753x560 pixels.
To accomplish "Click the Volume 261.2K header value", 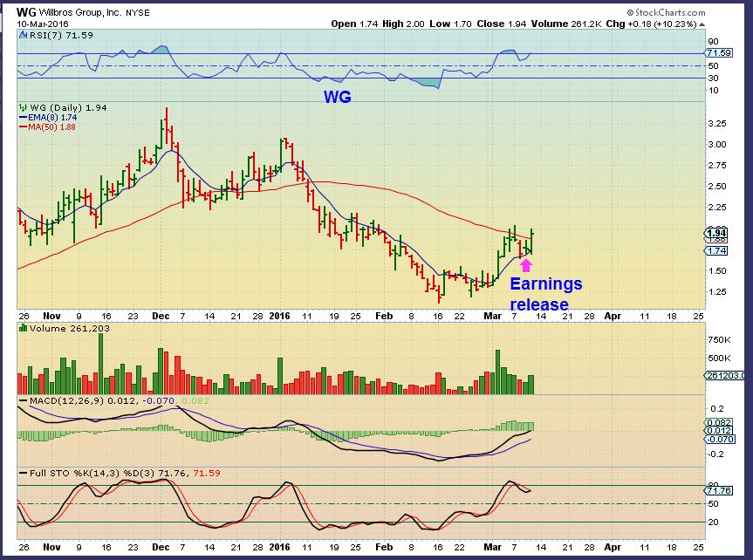I will pyautogui.click(x=566, y=24).
